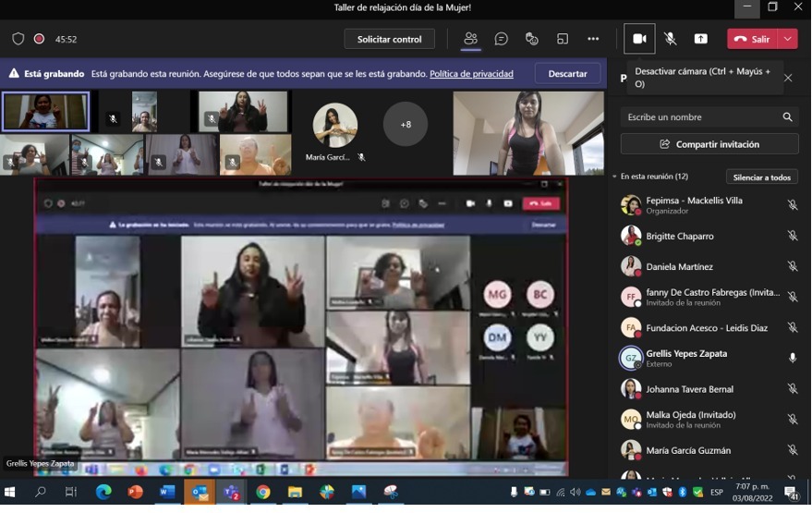Toggle microphone for Grellis Yepes Zapata
The height and width of the screenshot is (513, 812).
click(792, 359)
